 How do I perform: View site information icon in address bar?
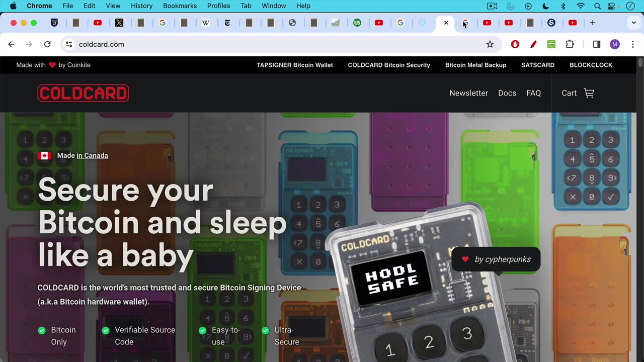(69, 44)
